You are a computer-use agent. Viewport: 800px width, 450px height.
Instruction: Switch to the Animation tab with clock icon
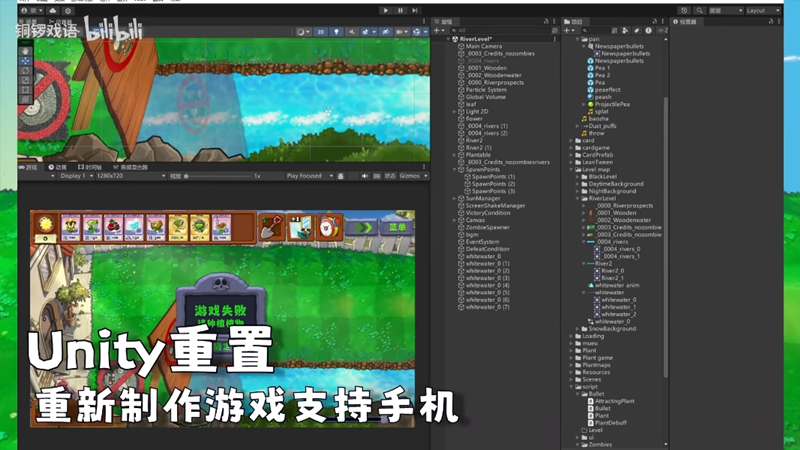coord(58,167)
